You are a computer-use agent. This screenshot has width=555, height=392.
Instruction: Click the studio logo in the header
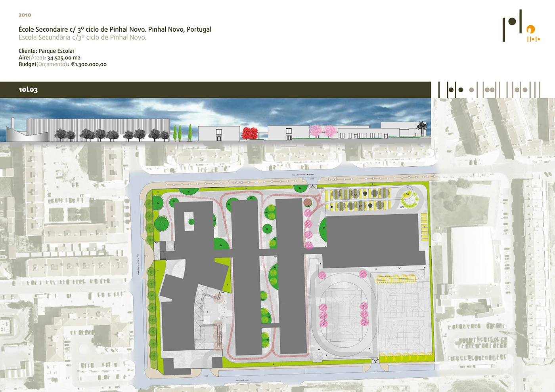click(521, 26)
